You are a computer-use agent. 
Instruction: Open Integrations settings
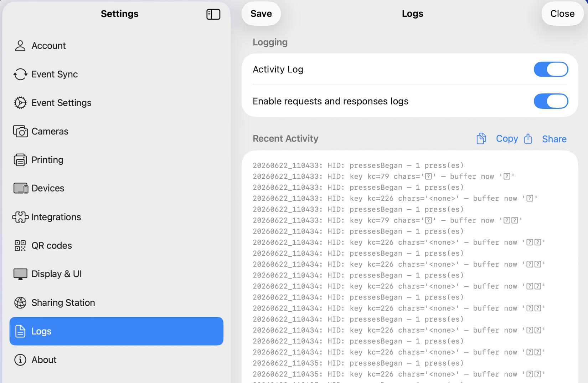[x=116, y=217]
